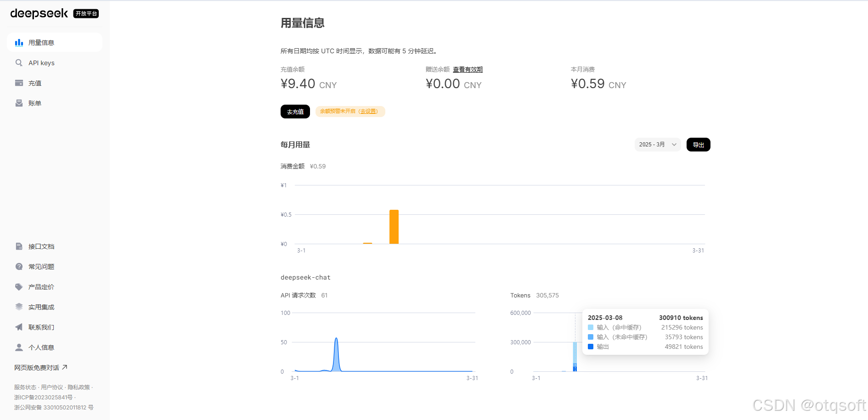Expand the 2025 - 3月 month dropdown
This screenshot has width=868, height=420.
pyautogui.click(x=658, y=145)
